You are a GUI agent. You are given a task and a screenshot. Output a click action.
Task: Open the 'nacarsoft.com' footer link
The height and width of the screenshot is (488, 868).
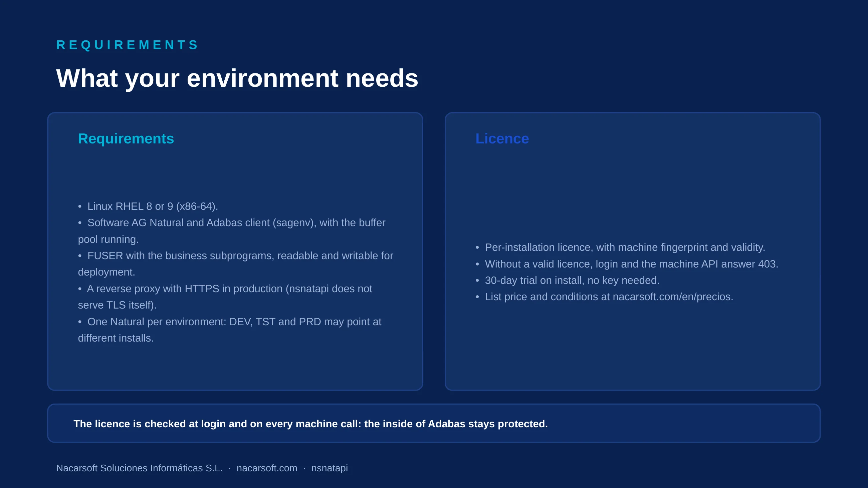267,468
